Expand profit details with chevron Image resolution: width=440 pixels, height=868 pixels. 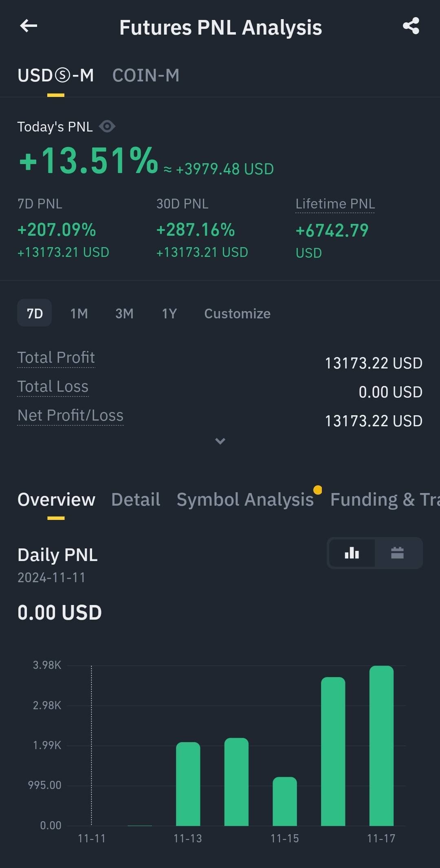(220, 441)
